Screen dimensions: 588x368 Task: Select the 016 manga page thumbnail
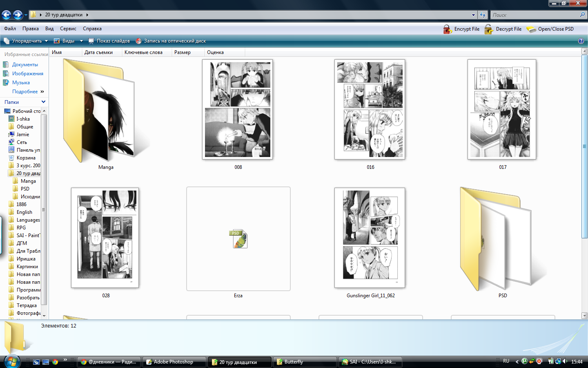(x=370, y=109)
